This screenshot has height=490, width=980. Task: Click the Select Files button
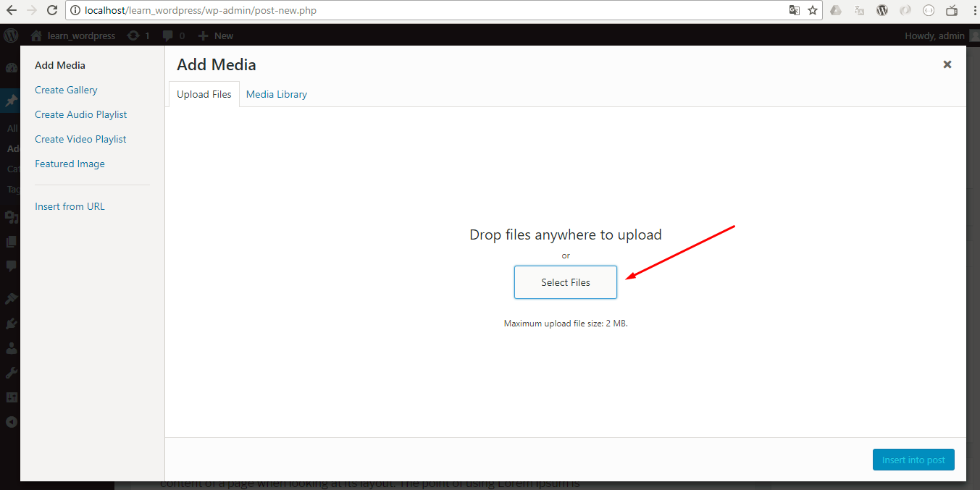click(x=566, y=282)
